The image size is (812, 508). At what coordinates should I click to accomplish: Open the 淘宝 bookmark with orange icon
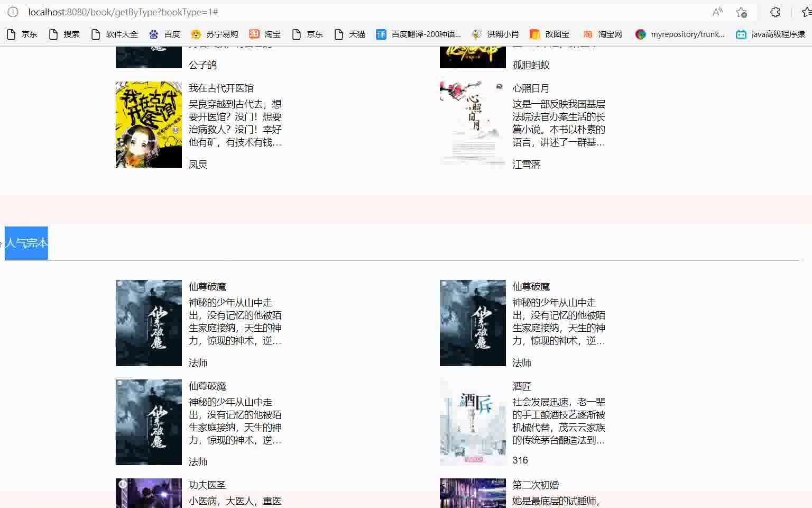pyautogui.click(x=265, y=34)
